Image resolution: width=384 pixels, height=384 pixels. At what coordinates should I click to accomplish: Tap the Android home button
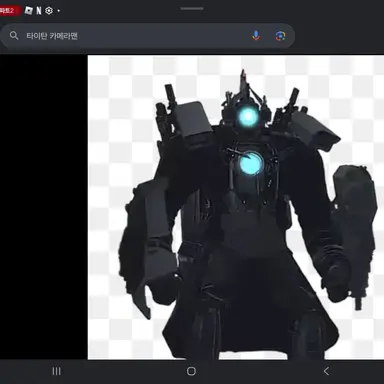pos(191,371)
